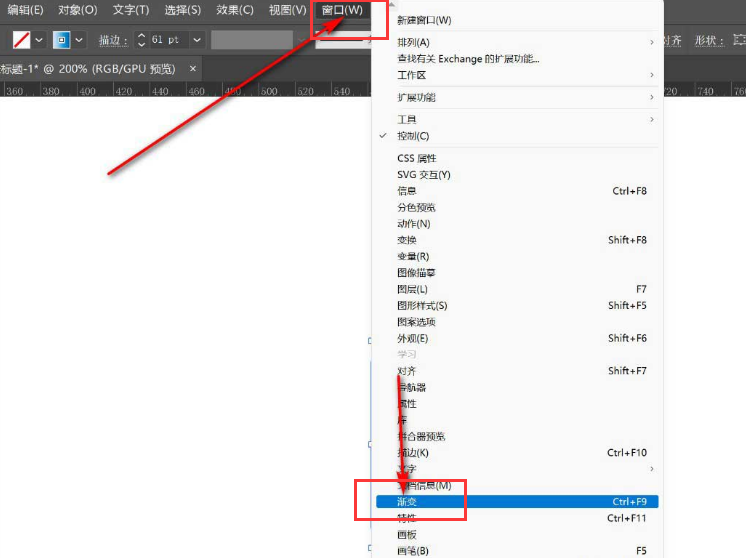The width and height of the screenshot is (746, 558).
Task: Expand the stroke color dropdown arrow
Action: click(x=79, y=40)
